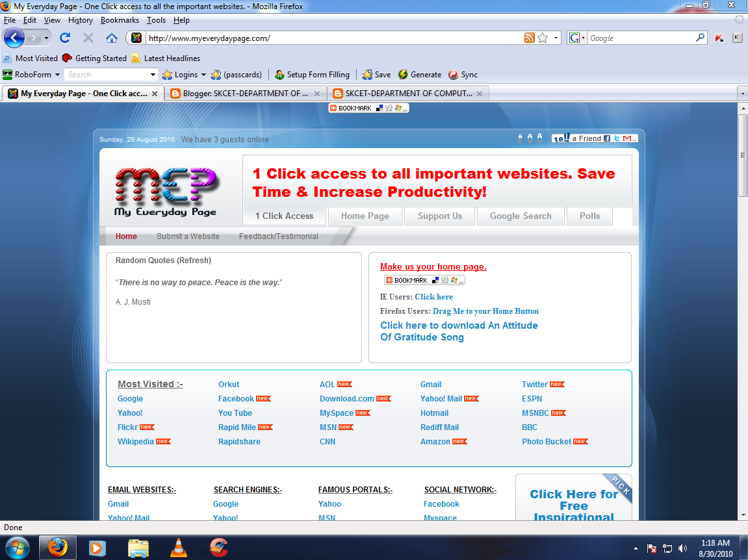
Task: Open Windows Media Player from taskbar
Action: tap(97, 548)
